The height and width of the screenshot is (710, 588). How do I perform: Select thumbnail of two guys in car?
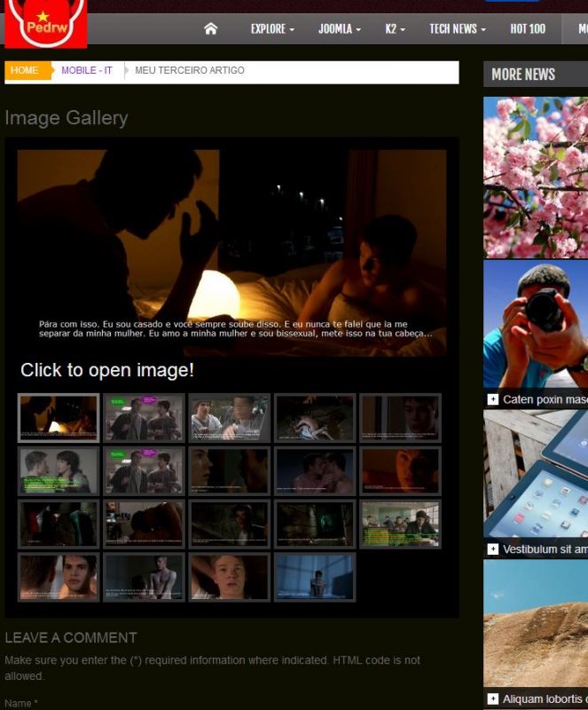point(230,418)
